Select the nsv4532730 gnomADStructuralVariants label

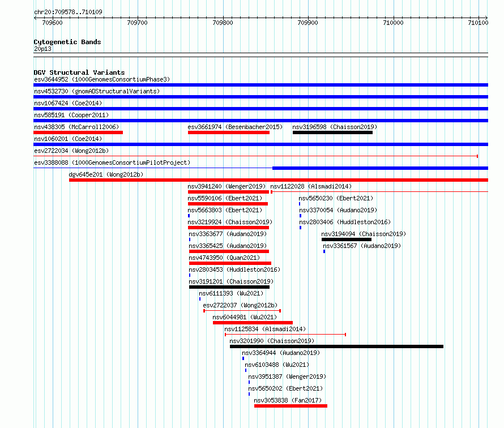pos(97,91)
